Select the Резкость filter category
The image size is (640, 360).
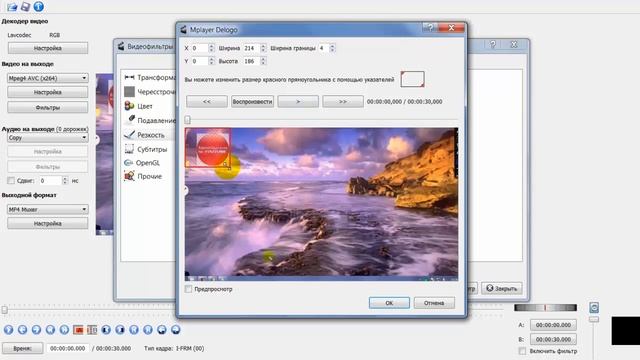144,135
